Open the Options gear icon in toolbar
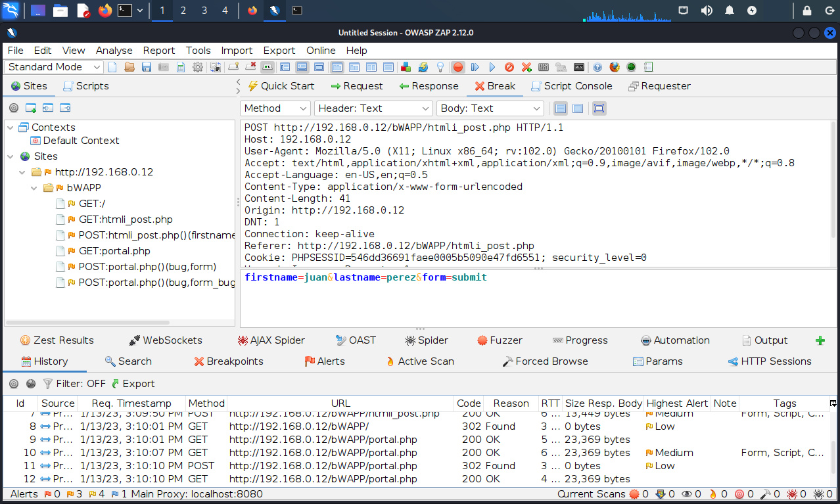 [198, 67]
